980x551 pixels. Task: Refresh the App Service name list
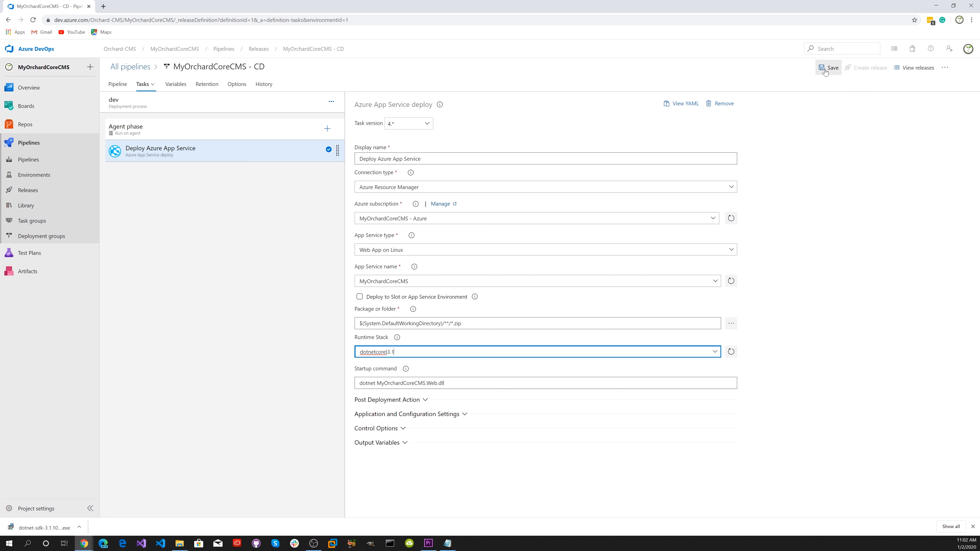731,281
